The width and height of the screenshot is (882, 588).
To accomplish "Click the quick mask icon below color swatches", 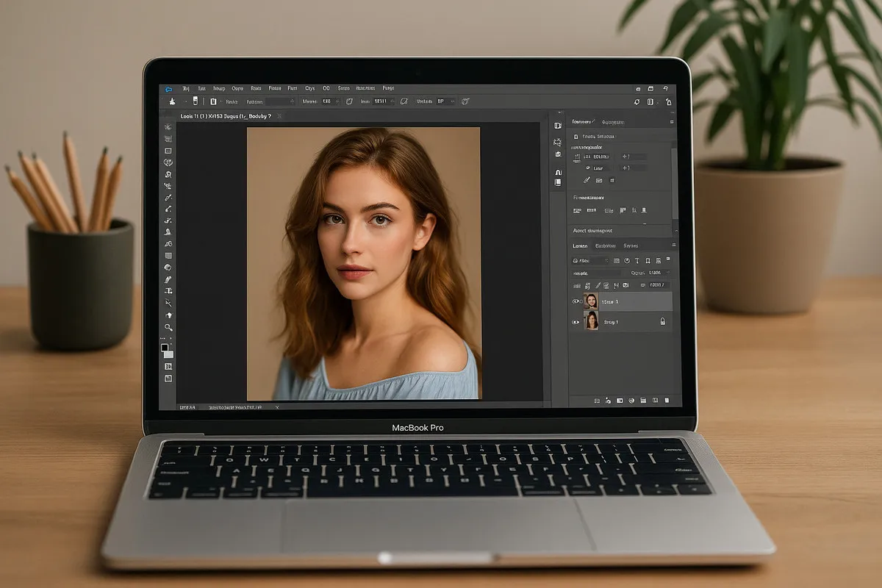I will pyautogui.click(x=168, y=366).
